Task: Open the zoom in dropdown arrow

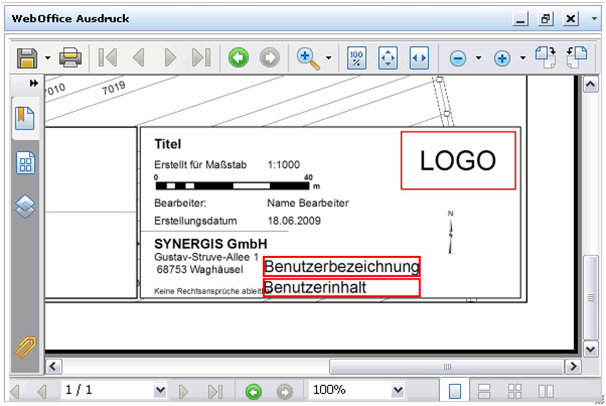Action: (523, 58)
